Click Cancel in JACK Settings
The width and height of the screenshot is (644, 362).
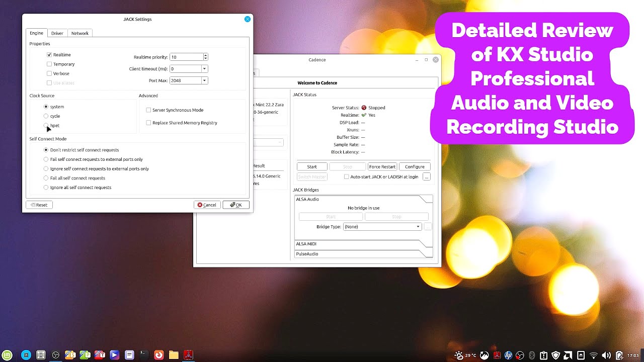point(207,205)
